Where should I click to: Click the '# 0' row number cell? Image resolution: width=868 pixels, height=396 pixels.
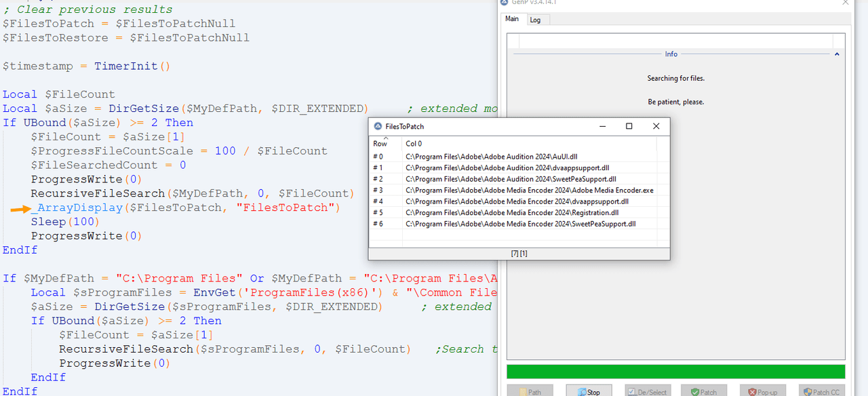point(378,157)
